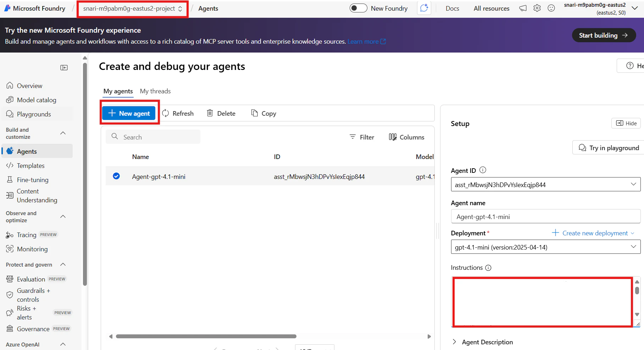Click the agents Search field
The image size is (644, 350).
[x=153, y=137]
